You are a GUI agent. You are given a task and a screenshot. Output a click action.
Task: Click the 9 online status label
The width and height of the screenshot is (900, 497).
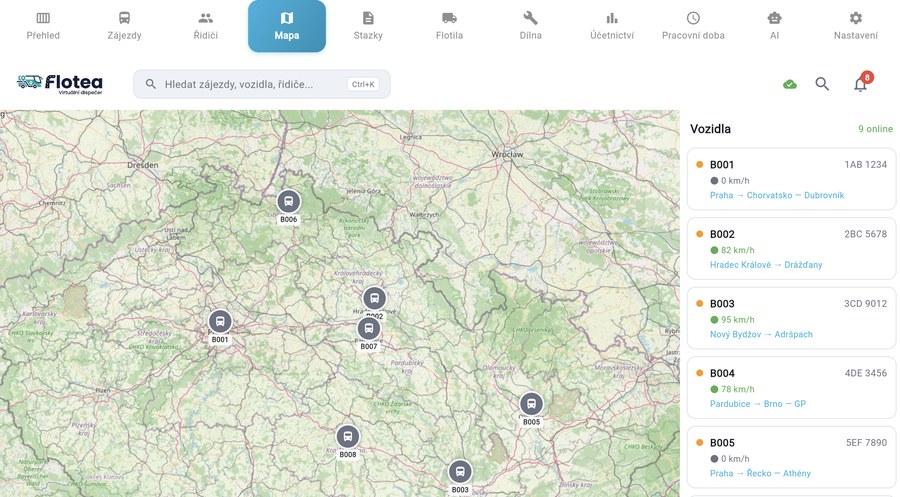click(875, 129)
